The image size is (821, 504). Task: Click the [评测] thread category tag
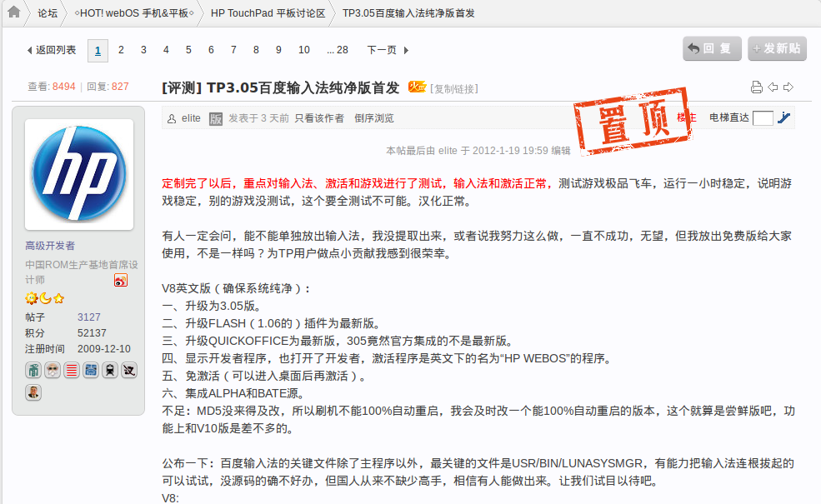point(182,87)
